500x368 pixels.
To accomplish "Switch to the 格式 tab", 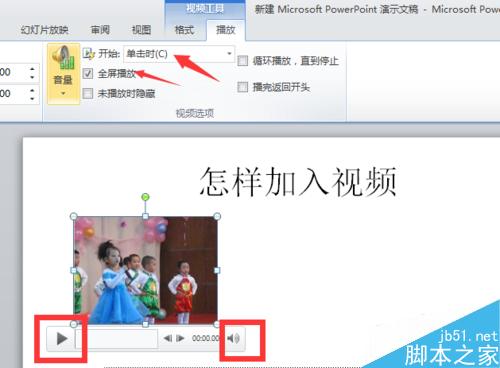I will (184, 30).
